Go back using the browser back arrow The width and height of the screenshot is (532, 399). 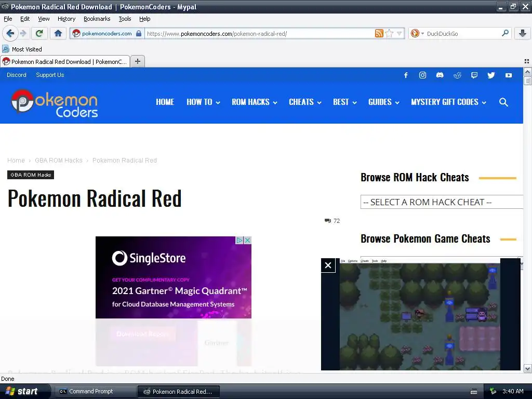(x=10, y=33)
